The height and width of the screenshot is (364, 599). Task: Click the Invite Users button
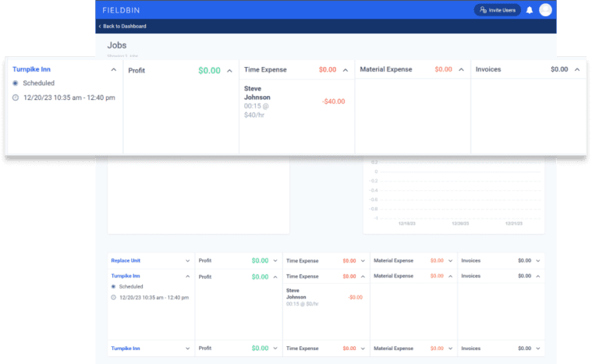tap(498, 10)
